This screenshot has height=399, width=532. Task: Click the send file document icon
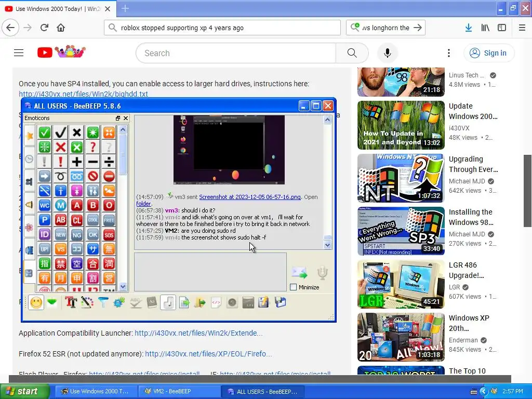(x=184, y=302)
